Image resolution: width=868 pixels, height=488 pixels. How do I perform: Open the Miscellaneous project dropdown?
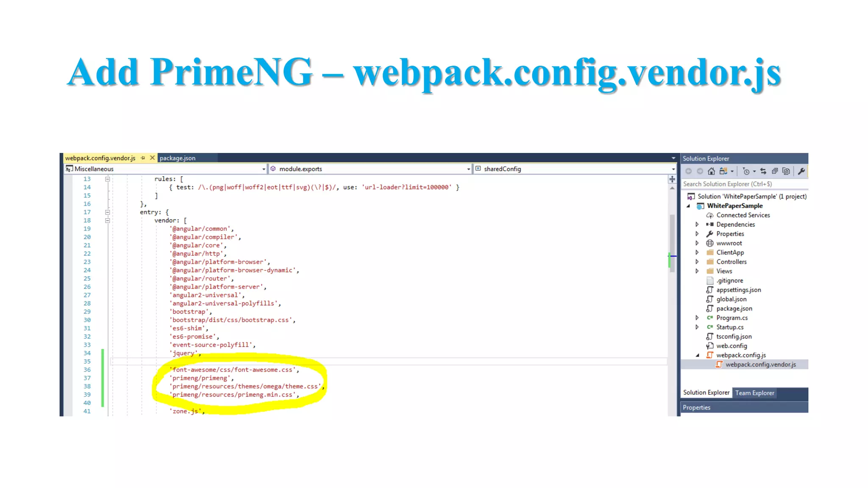click(166, 169)
